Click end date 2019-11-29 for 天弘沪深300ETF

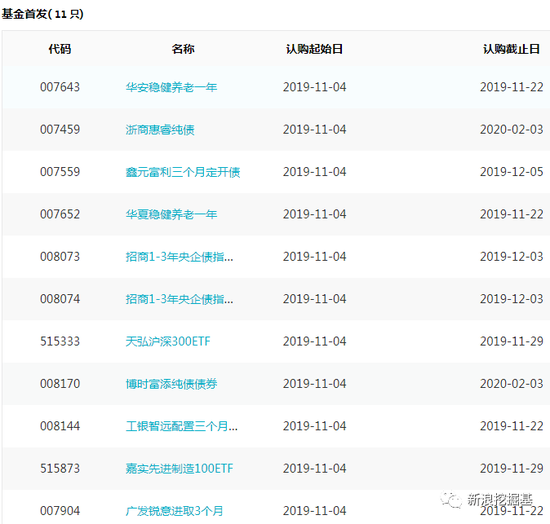tap(511, 341)
